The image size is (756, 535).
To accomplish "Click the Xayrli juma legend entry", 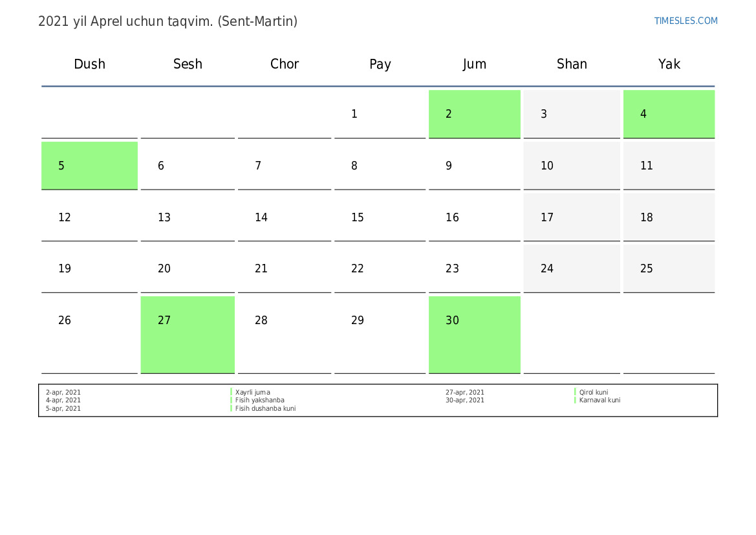I will coord(253,392).
